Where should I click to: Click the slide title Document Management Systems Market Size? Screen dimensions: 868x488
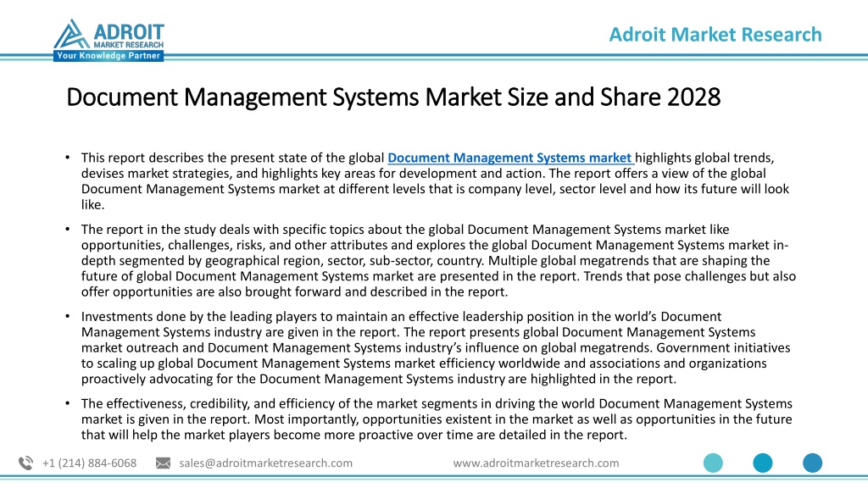click(393, 97)
